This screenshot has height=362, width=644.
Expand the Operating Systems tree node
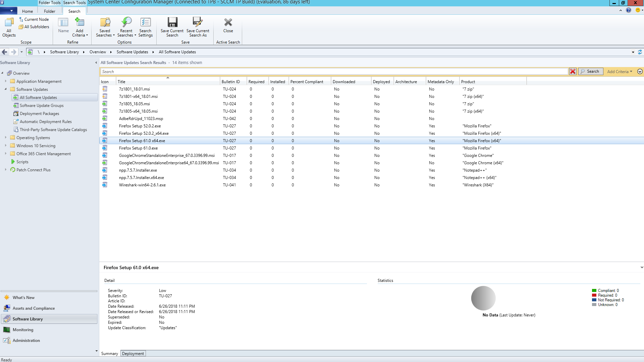point(6,137)
